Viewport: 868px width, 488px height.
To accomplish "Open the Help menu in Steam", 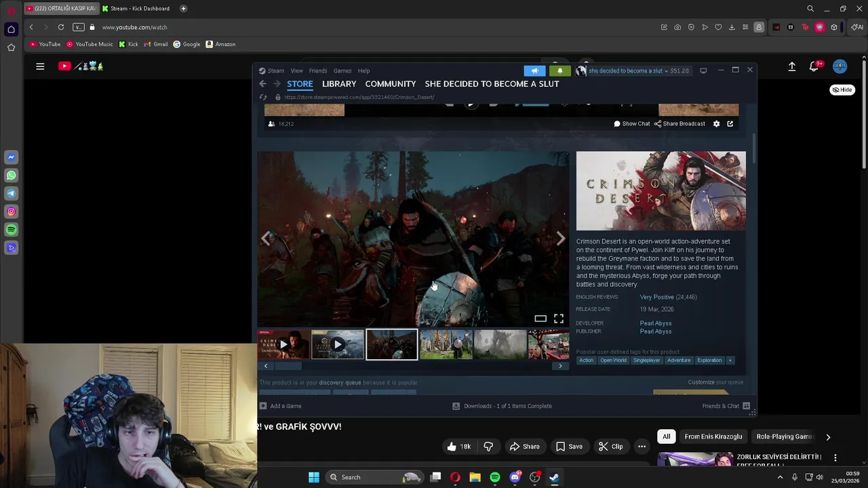I will pos(363,70).
